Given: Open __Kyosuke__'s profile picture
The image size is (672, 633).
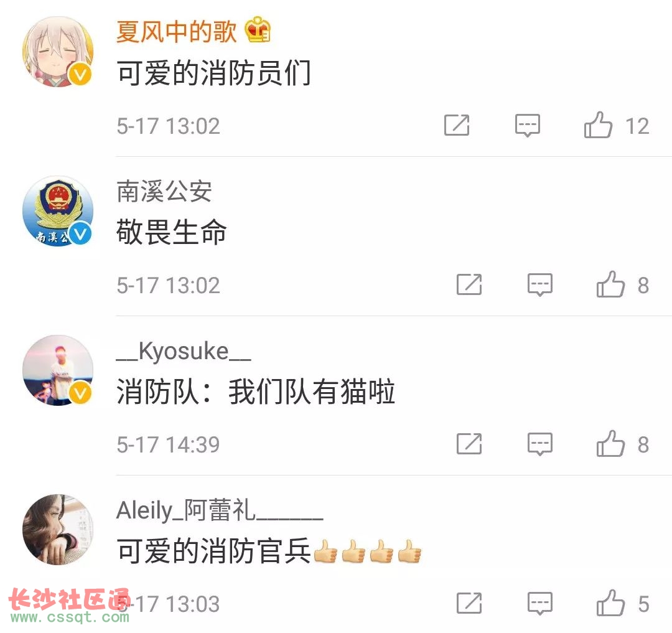Looking at the screenshot, I should (58, 370).
